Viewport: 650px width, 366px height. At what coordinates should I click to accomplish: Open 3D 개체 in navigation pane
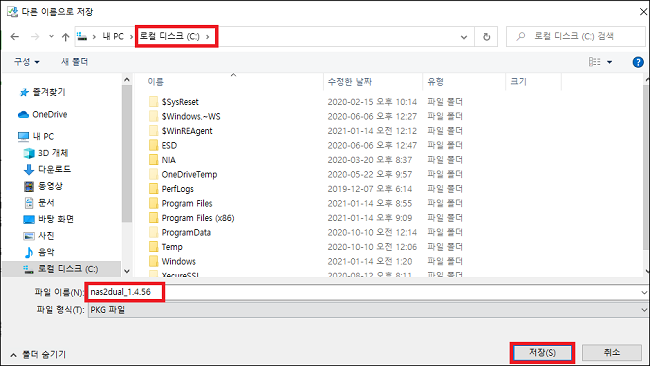click(53, 153)
